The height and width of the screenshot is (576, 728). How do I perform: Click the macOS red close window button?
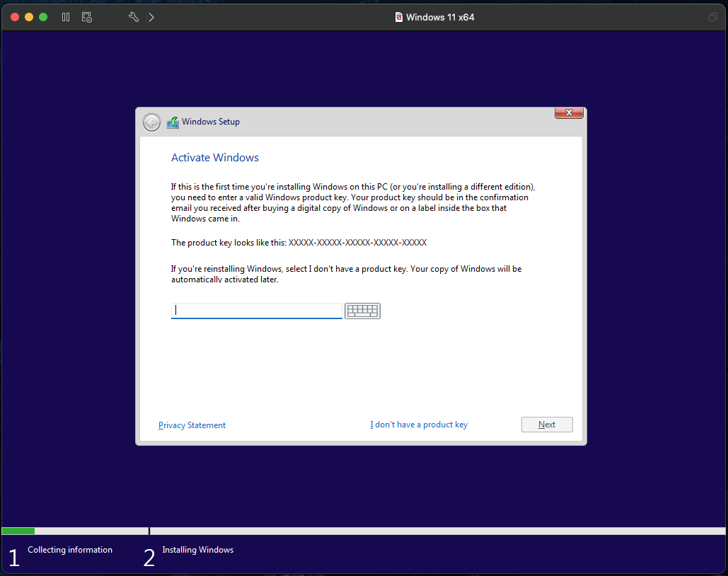15,17
